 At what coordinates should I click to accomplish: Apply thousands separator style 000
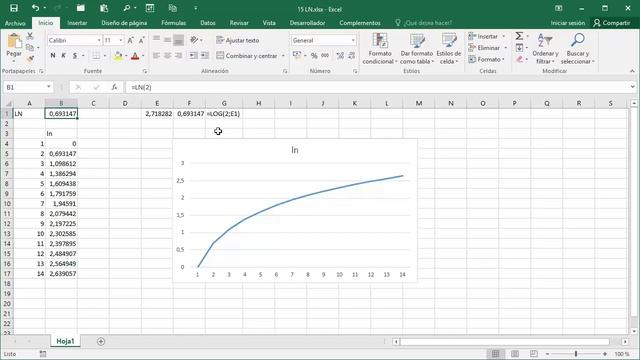tap(325, 56)
